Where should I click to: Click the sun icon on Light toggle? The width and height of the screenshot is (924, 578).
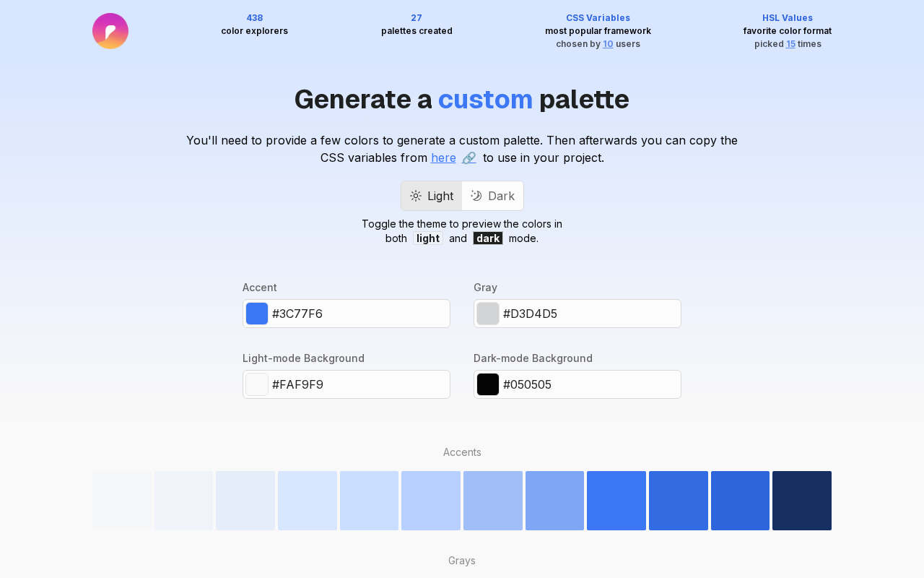[x=416, y=196]
